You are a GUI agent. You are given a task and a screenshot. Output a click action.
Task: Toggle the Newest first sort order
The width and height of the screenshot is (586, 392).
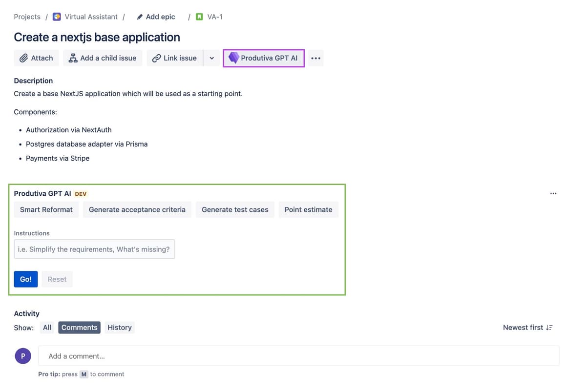(x=528, y=328)
